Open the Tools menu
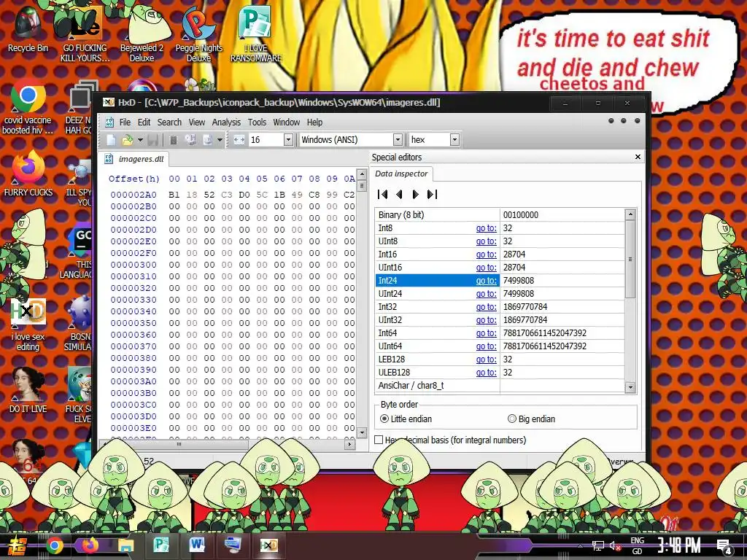Screen dimensions: 747x560 pyautogui.click(x=257, y=122)
